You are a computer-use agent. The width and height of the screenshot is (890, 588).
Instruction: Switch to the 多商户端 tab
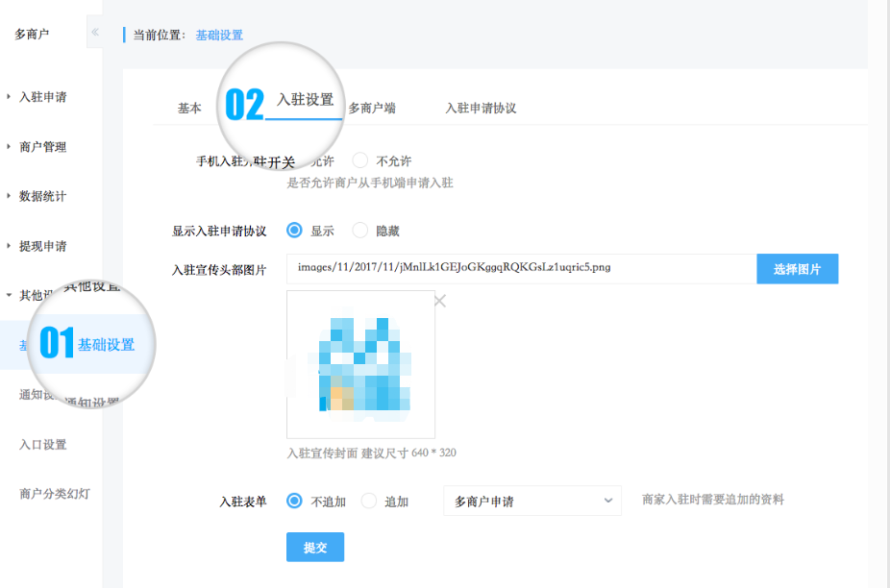(x=372, y=108)
